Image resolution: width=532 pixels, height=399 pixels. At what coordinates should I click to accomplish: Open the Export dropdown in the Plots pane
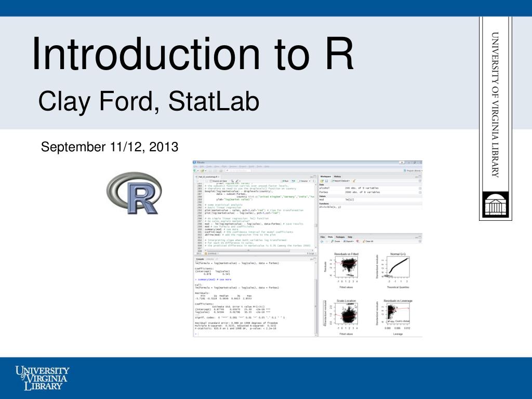[348, 241]
